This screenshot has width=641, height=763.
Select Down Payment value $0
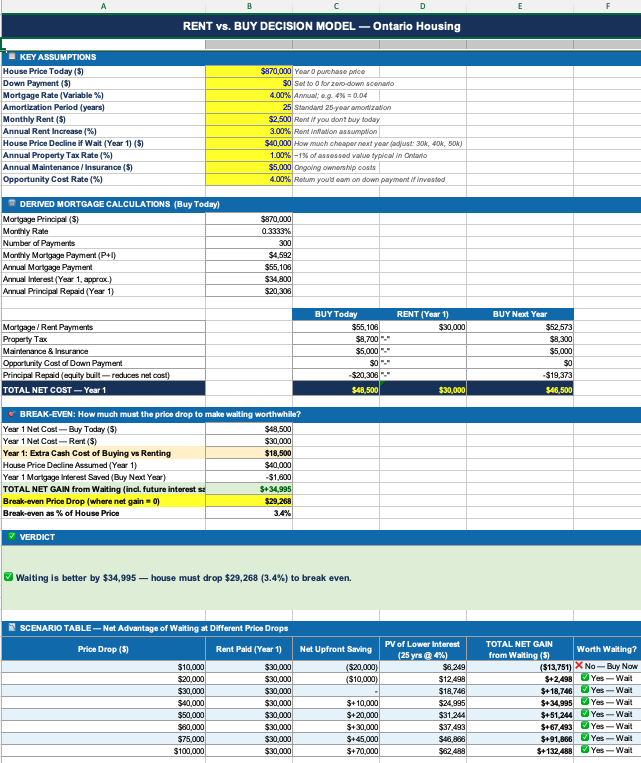[x=249, y=84]
